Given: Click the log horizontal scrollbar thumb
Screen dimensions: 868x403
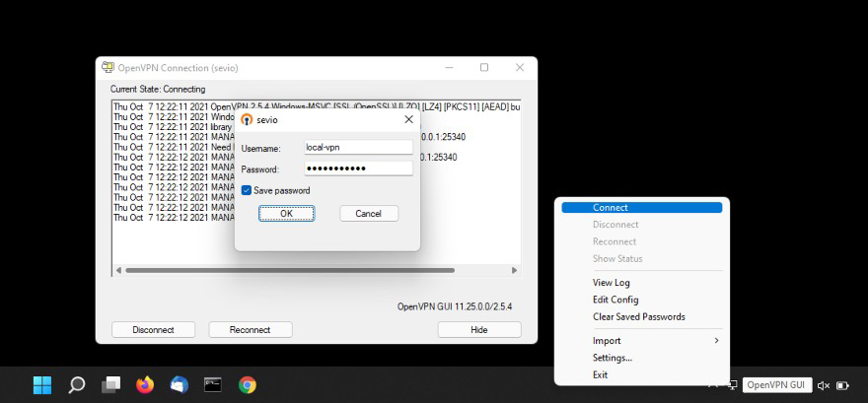Looking at the screenshot, I should point(290,270).
